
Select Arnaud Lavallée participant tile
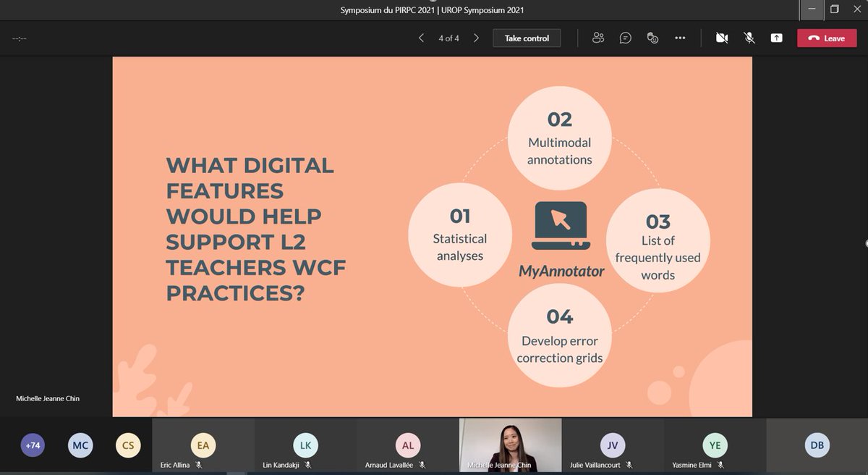(x=408, y=446)
